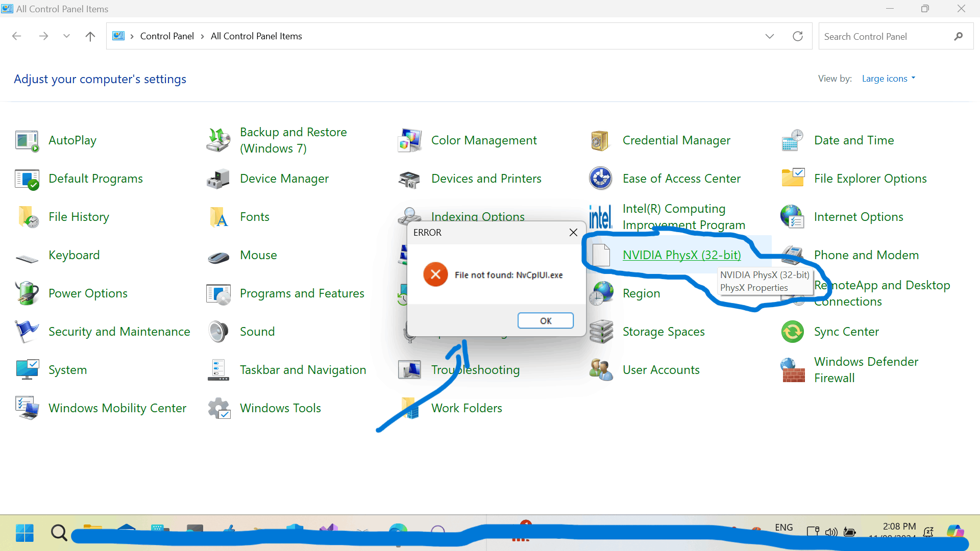Open the Ease of Access Center icon
The width and height of the screenshot is (980, 551).
coord(600,179)
